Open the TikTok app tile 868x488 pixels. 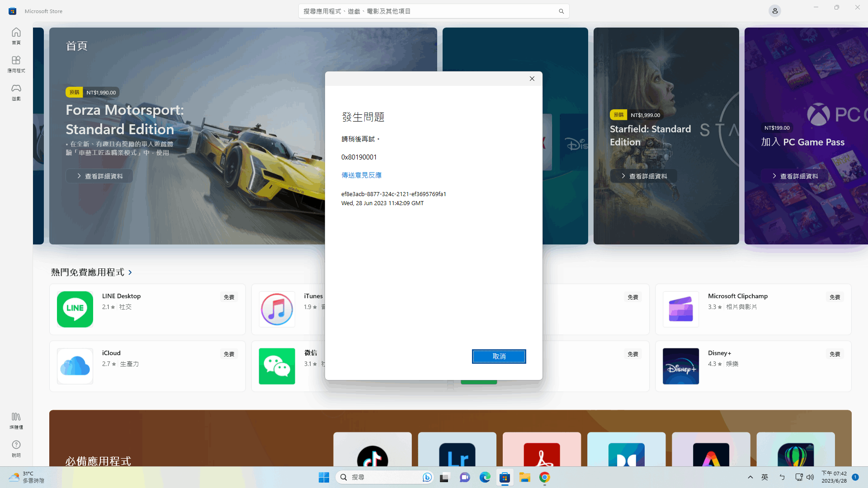coord(373,450)
